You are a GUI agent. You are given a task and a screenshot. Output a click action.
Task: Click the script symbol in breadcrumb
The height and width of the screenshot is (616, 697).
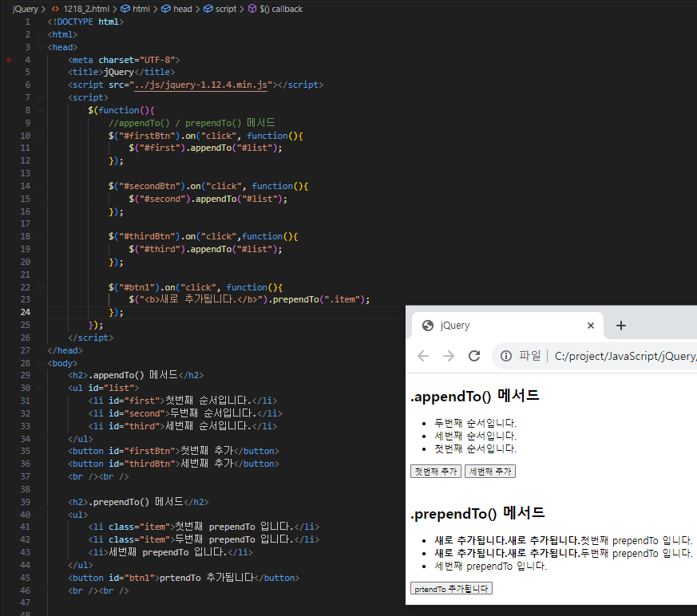pyautogui.click(x=226, y=9)
